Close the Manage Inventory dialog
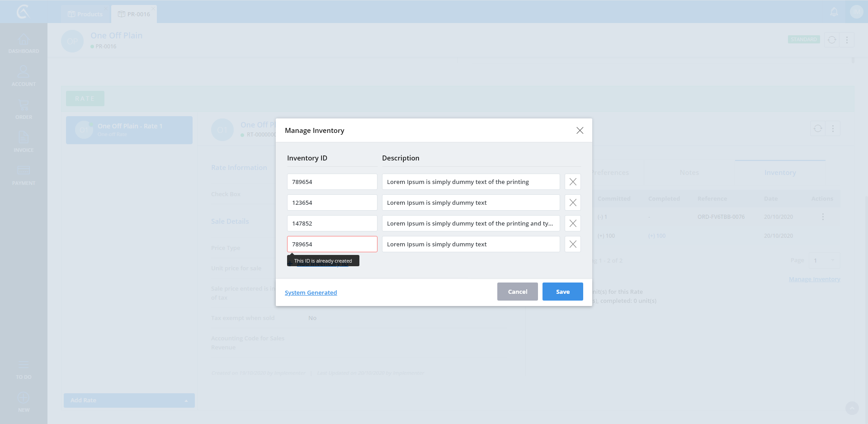 pos(580,131)
